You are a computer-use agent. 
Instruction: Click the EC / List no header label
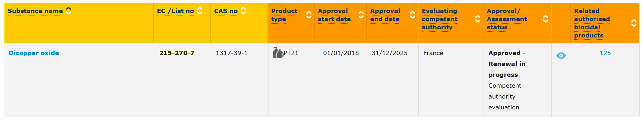175,11
